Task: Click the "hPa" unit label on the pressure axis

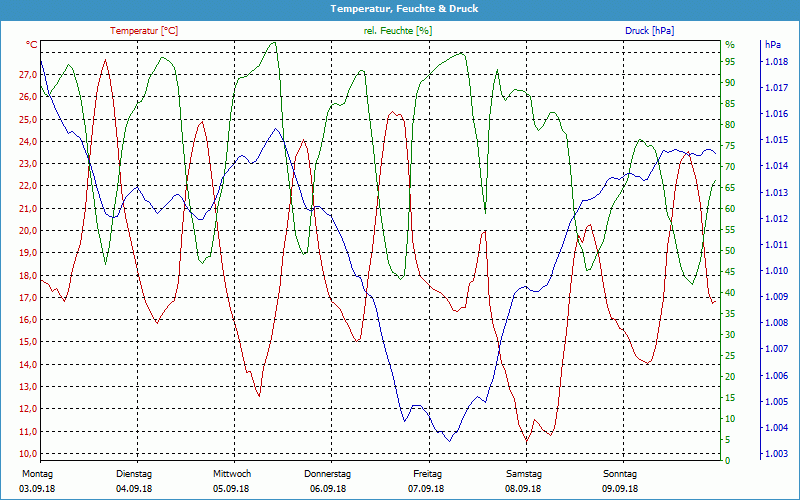Action: click(x=772, y=45)
